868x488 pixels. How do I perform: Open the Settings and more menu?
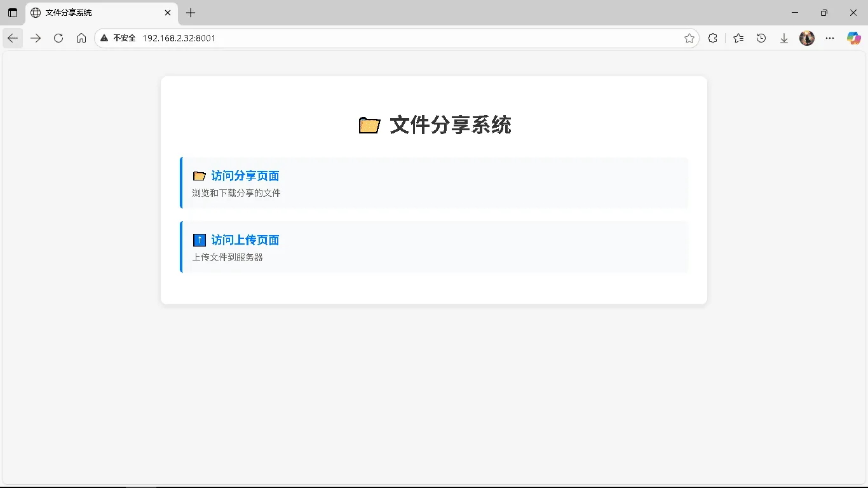[830, 38]
